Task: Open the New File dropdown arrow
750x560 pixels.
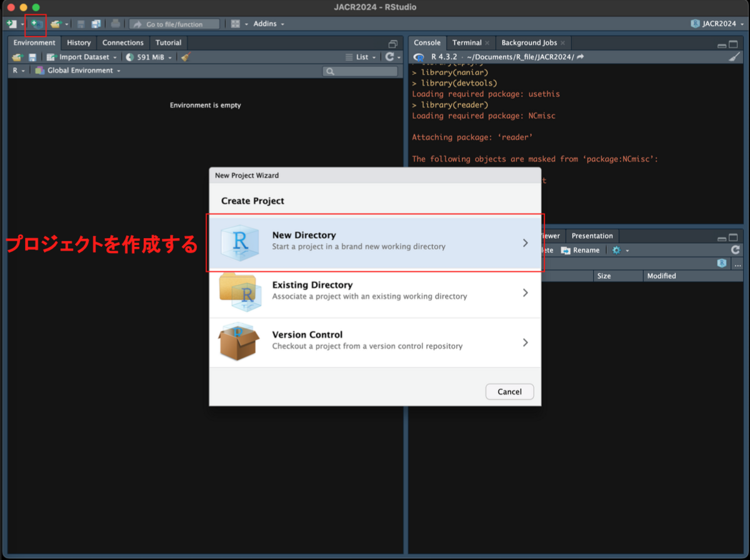Action: pos(22,24)
